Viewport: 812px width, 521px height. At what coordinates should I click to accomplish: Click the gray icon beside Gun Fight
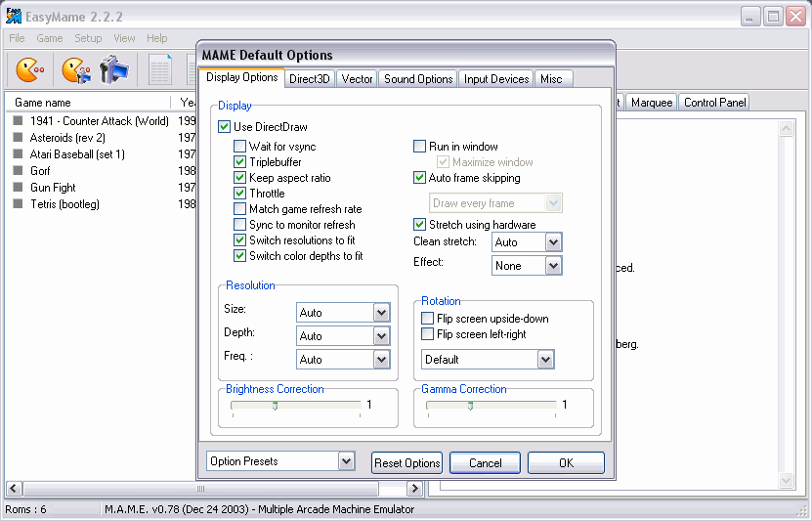pyautogui.click(x=19, y=187)
